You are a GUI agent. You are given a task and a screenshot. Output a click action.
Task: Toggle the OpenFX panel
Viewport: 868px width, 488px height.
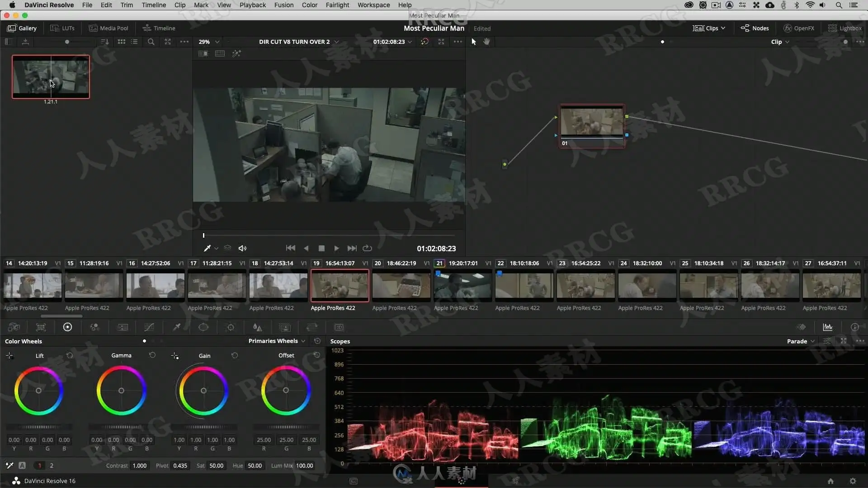(799, 28)
